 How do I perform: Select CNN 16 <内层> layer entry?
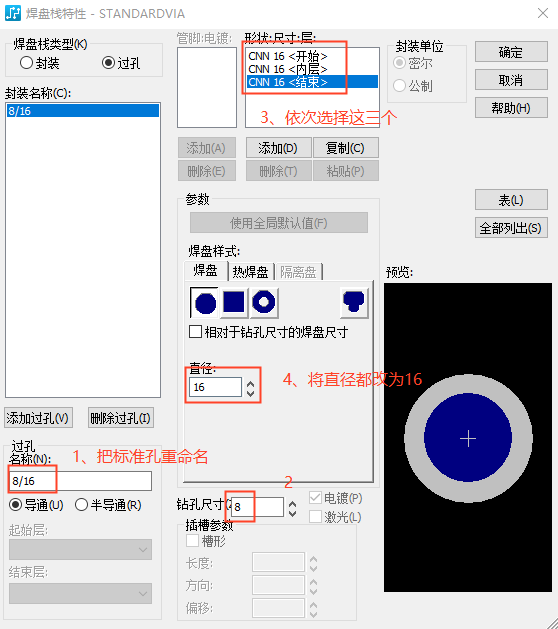click(x=312, y=69)
